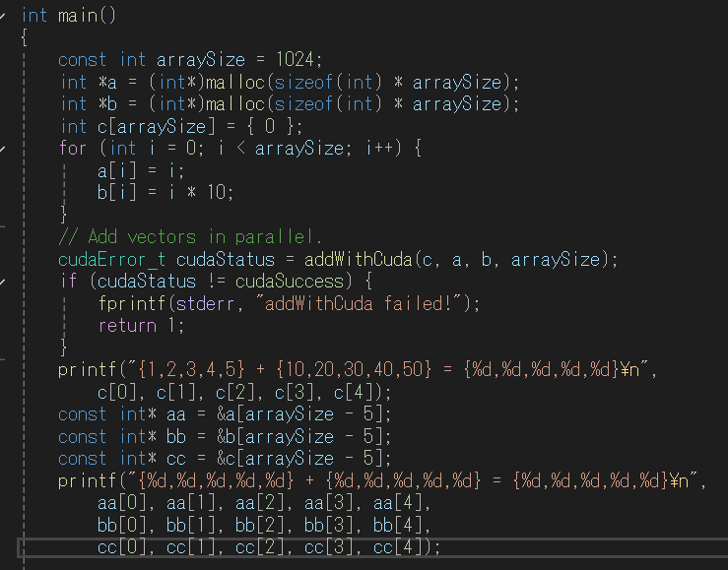Click the if keyword
This screenshot has width=728, height=570.
point(68,281)
